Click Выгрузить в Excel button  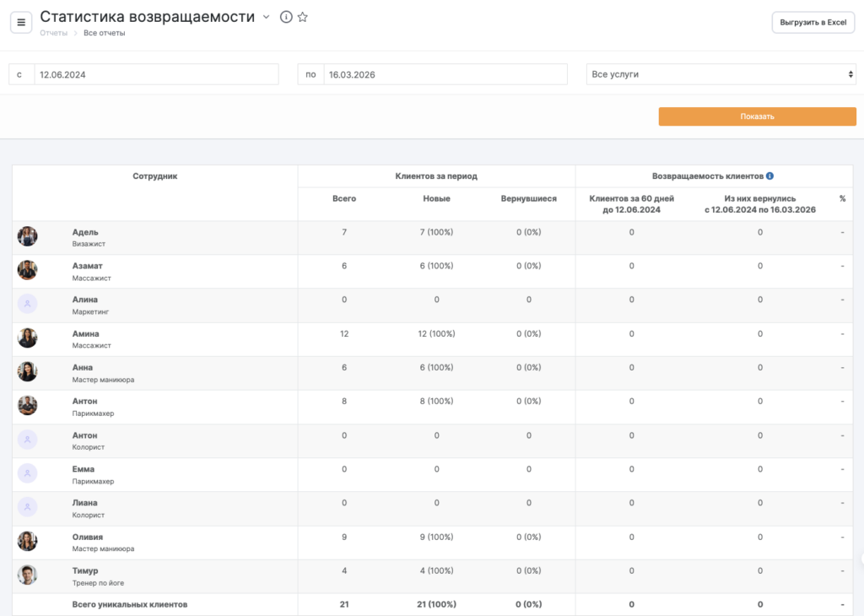pos(813,23)
